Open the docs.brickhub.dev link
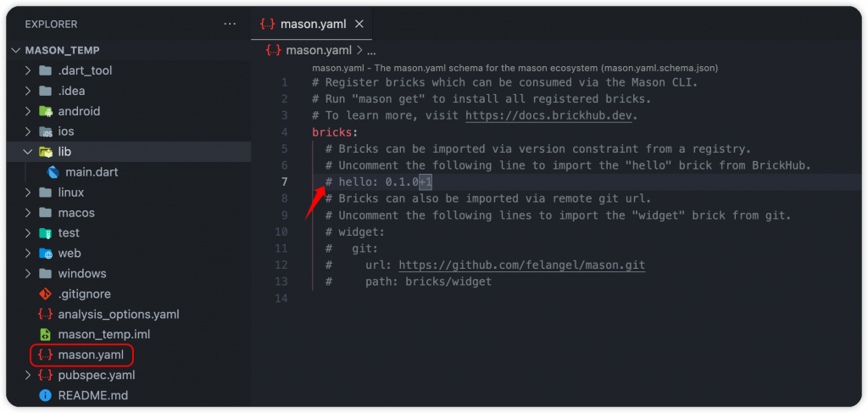 coord(548,115)
